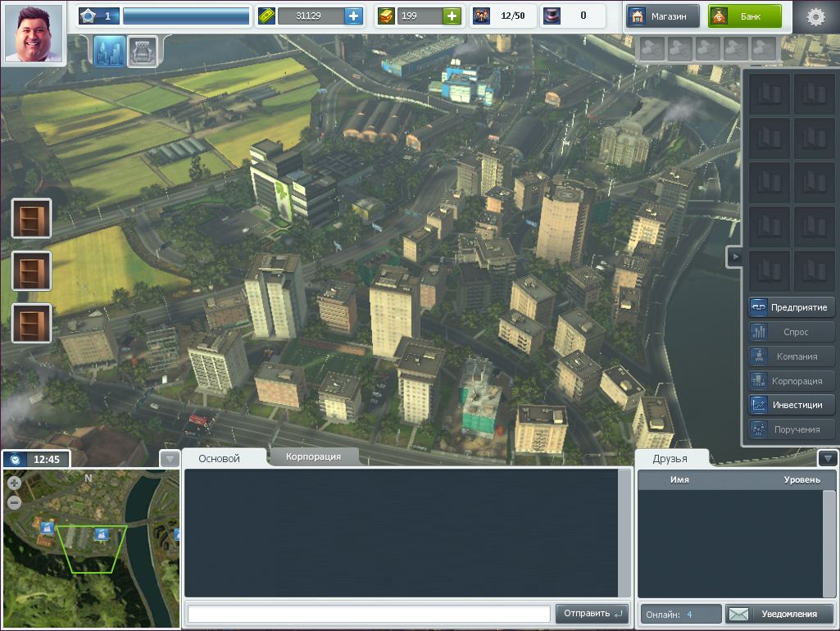840x631 pixels.
Task: Click the plus button beside 31129 money
Action: [353, 16]
